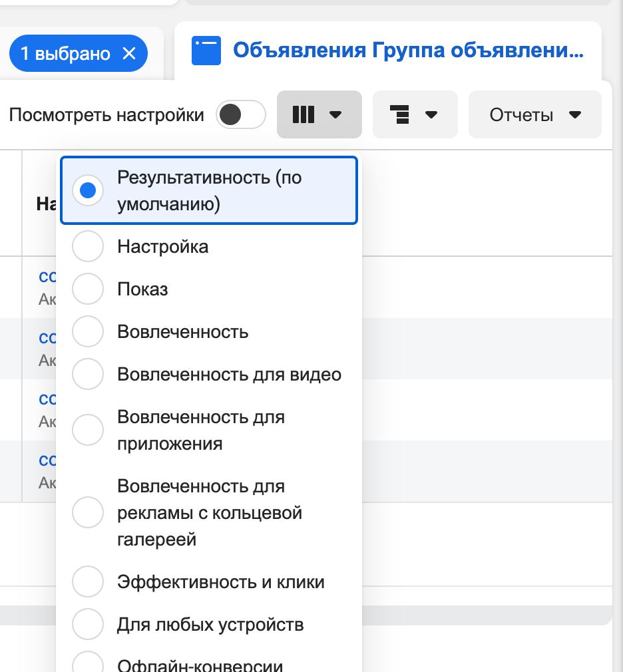Viewport: 623px width, 672px height.
Task: Choose the 'Настройка' column preset
Action: pyautogui.click(x=88, y=247)
